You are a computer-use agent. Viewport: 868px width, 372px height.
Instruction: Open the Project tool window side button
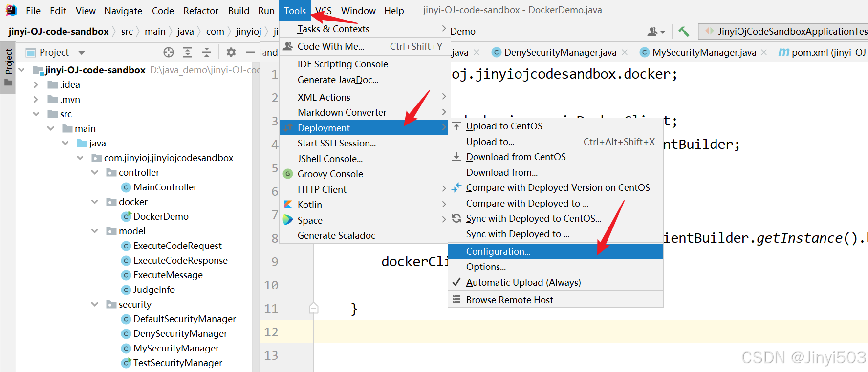coord(8,67)
